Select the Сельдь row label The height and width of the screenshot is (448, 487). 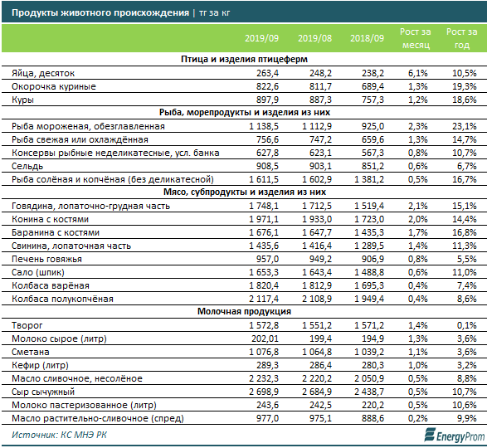tap(27, 166)
